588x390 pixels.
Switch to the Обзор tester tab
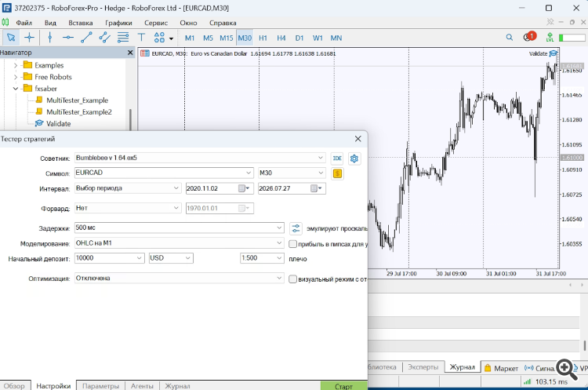(x=14, y=386)
